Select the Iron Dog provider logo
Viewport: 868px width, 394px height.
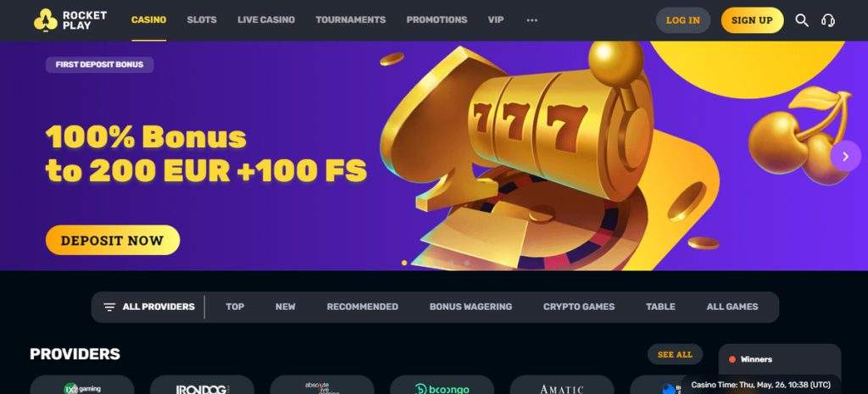pos(202,386)
